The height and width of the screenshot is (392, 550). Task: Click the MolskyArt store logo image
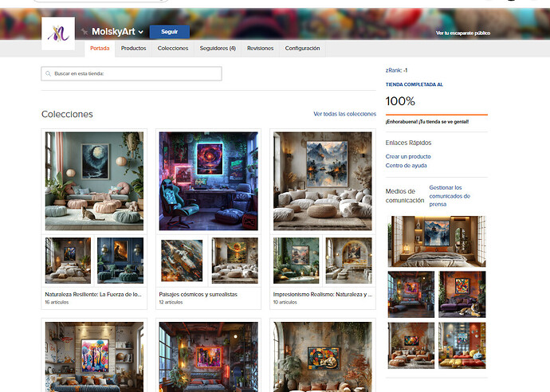click(x=58, y=33)
